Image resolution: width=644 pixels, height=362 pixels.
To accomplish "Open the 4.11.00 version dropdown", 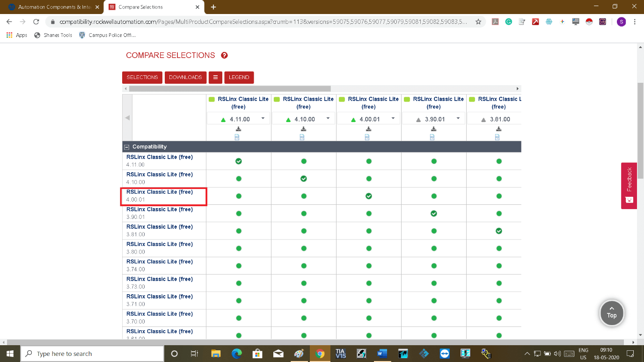I will click(x=239, y=119).
